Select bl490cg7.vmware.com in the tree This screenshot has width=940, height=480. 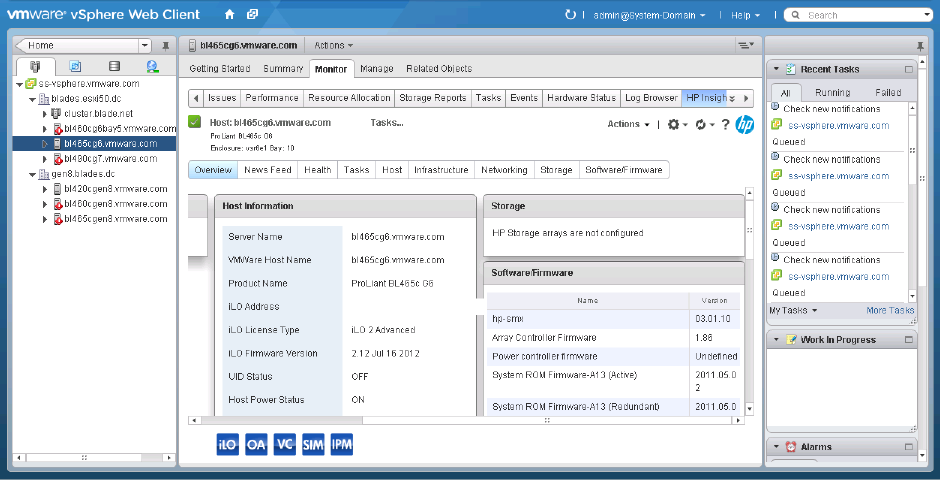pyautogui.click(x=110, y=159)
